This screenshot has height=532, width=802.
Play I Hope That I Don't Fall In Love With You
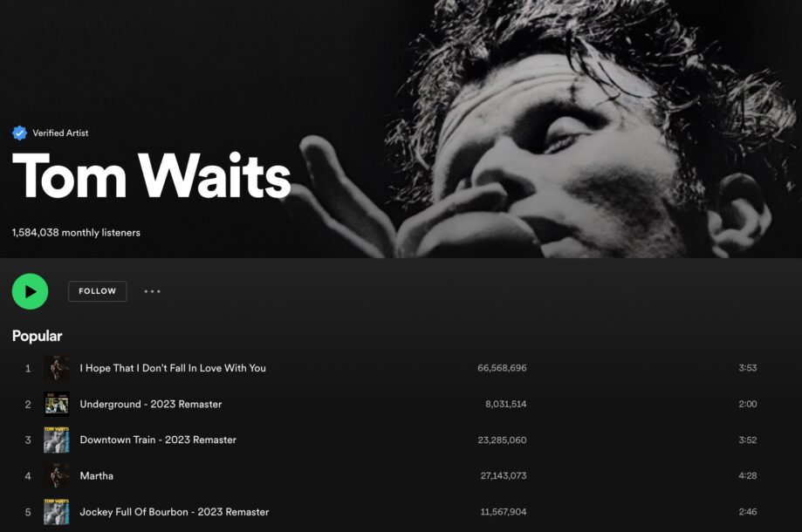click(173, 368)
